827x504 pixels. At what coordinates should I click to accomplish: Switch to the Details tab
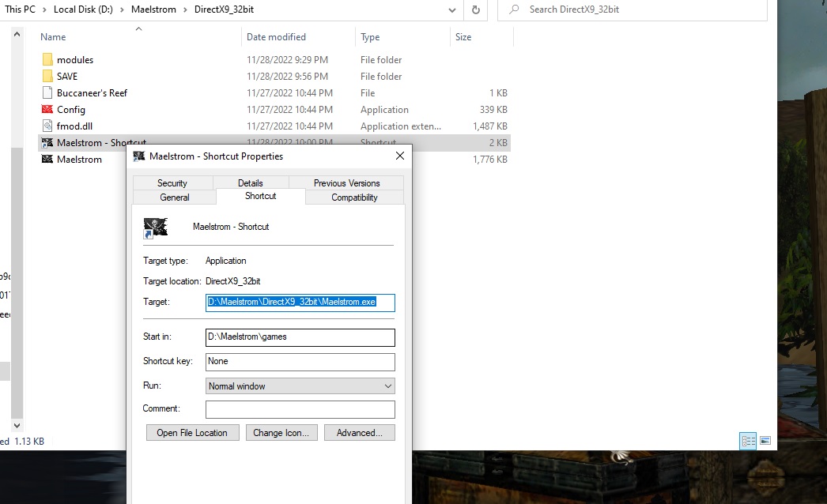click(x=251, y=183)
